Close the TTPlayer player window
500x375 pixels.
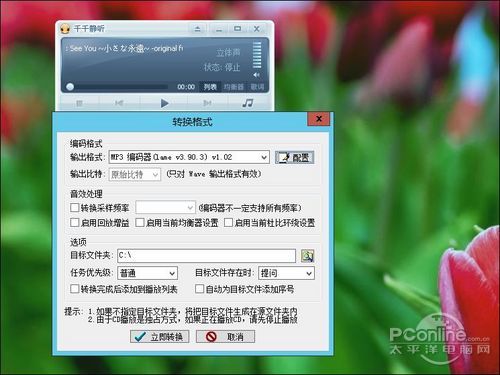(257, 29)
